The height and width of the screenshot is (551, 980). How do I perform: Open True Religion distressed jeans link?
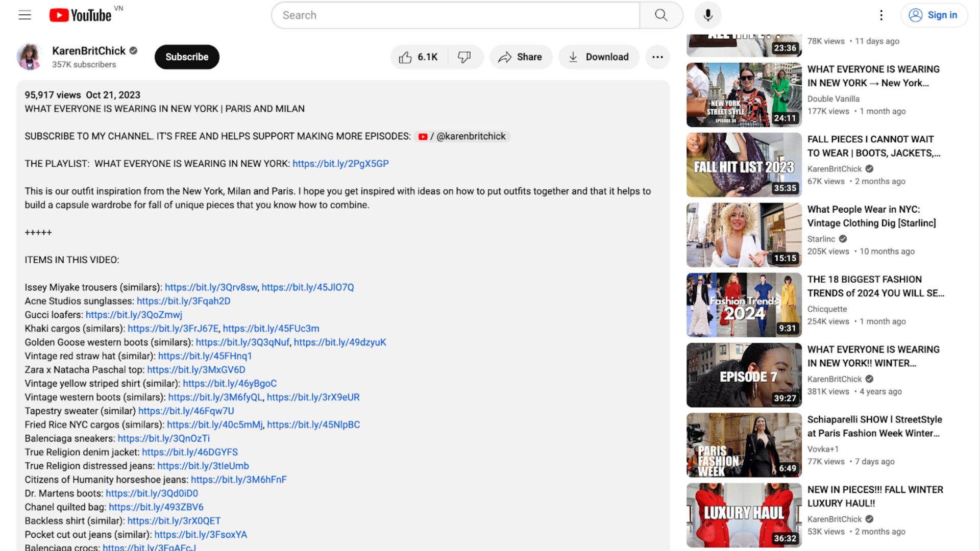click(203, 466)
